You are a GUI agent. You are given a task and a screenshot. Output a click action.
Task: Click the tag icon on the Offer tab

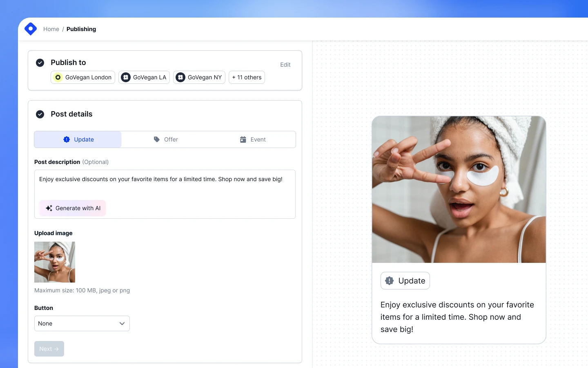tap(157, 139)
